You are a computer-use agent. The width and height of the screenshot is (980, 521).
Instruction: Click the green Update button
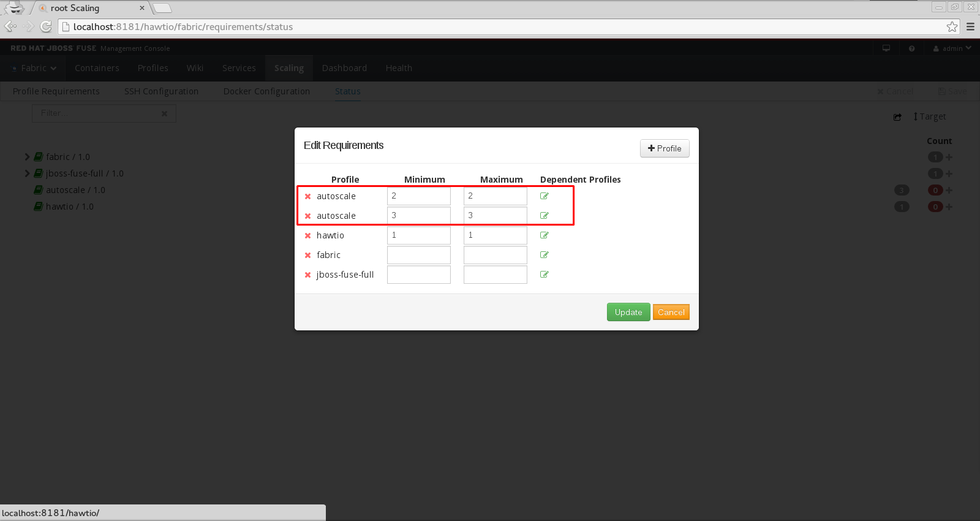[628, 312]
